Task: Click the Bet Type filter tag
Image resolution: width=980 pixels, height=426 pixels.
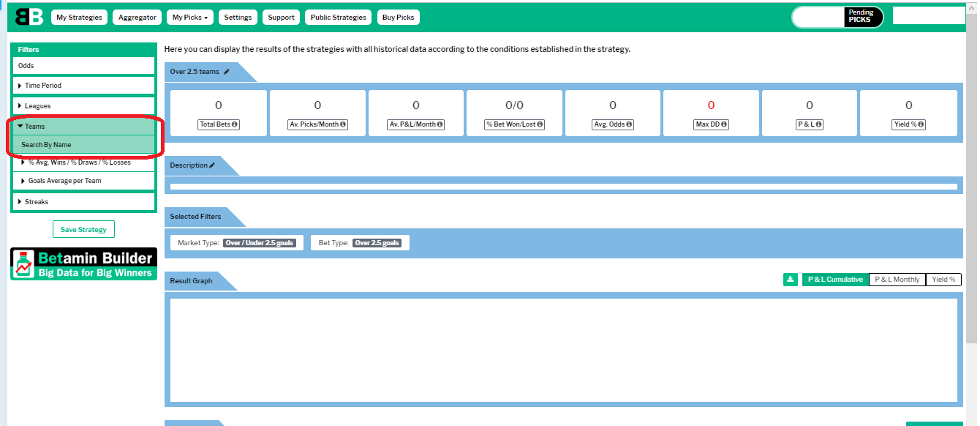Action: 360,242
